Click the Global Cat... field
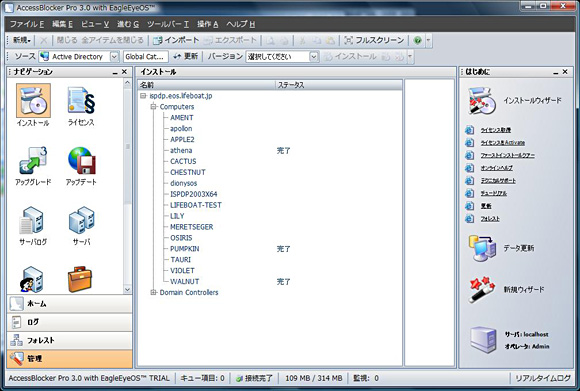Viewport: 580px width, 391px height. click(x=146, y=57)
